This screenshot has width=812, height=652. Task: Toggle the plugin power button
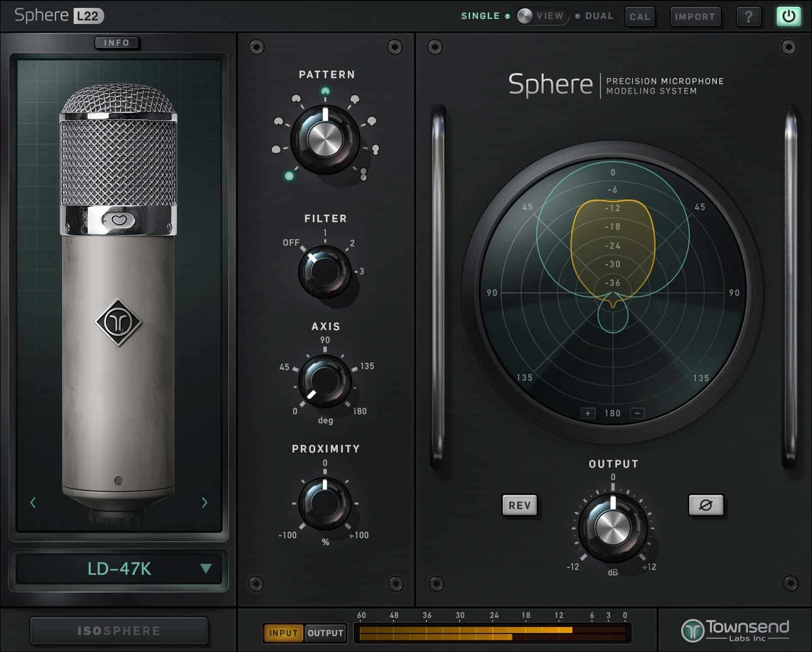788,17
